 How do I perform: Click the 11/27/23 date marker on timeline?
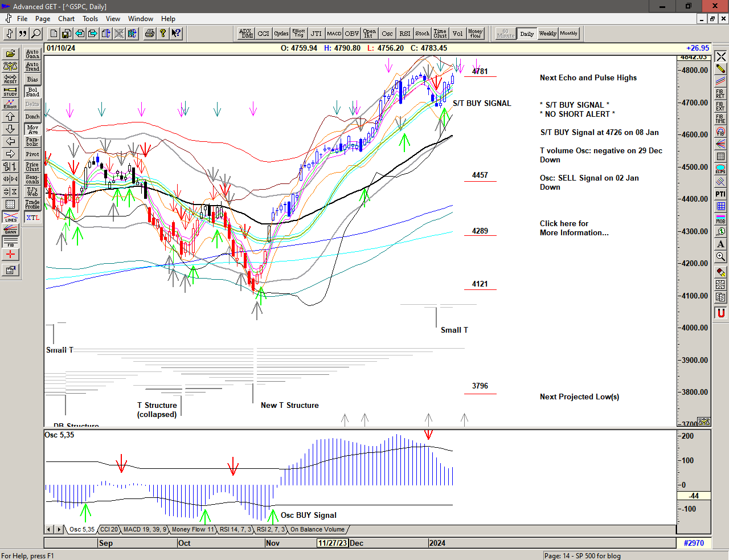[333, 543]
